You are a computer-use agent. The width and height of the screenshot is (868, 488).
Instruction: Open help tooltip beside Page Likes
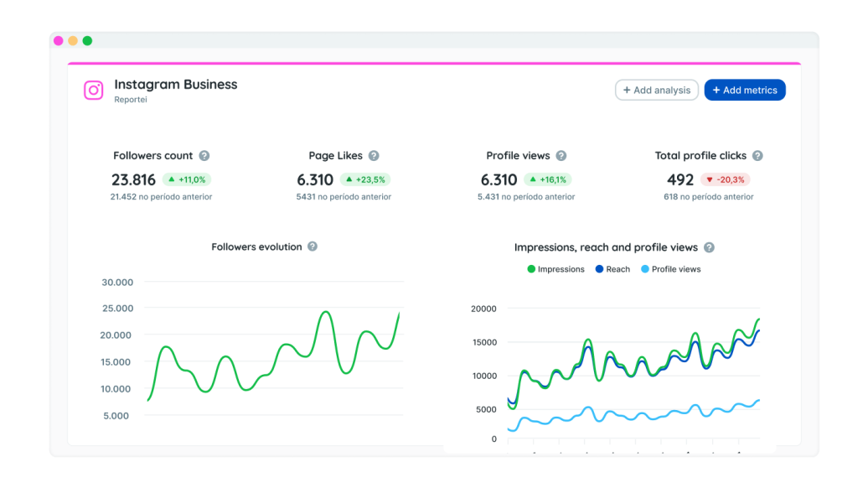click(375, 155)
